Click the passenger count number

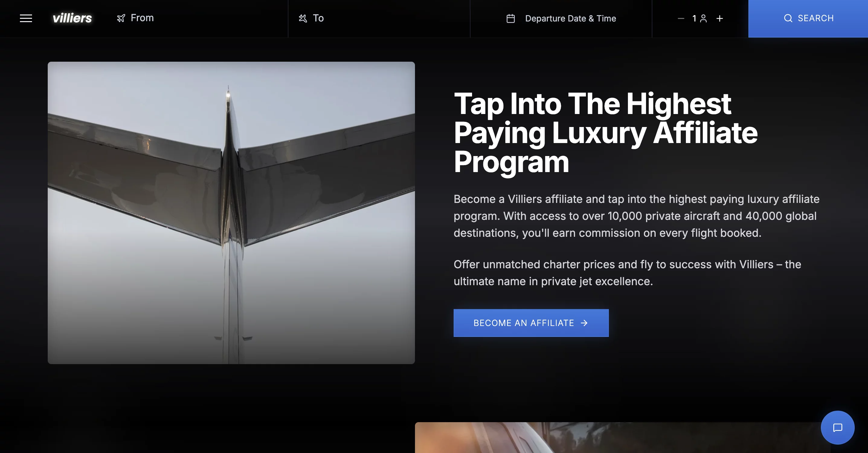pyautogui.click(x=694, y=18)
